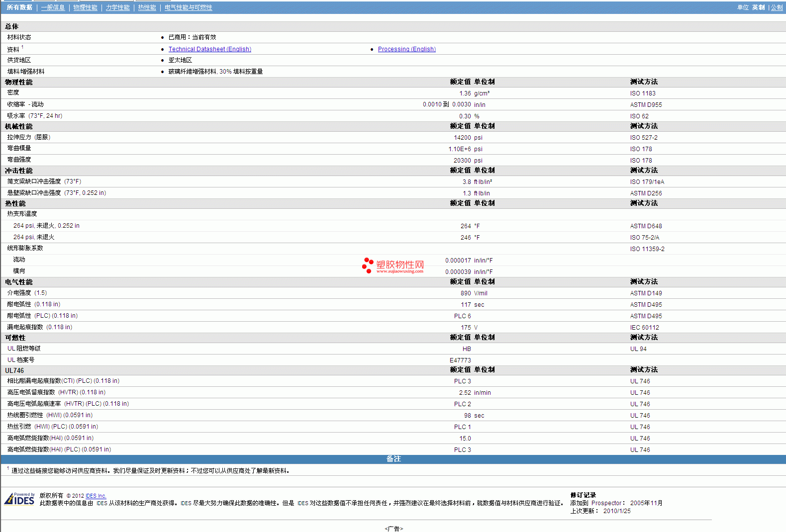
Task: Select 英制 units option
Action: coord(758,7)
